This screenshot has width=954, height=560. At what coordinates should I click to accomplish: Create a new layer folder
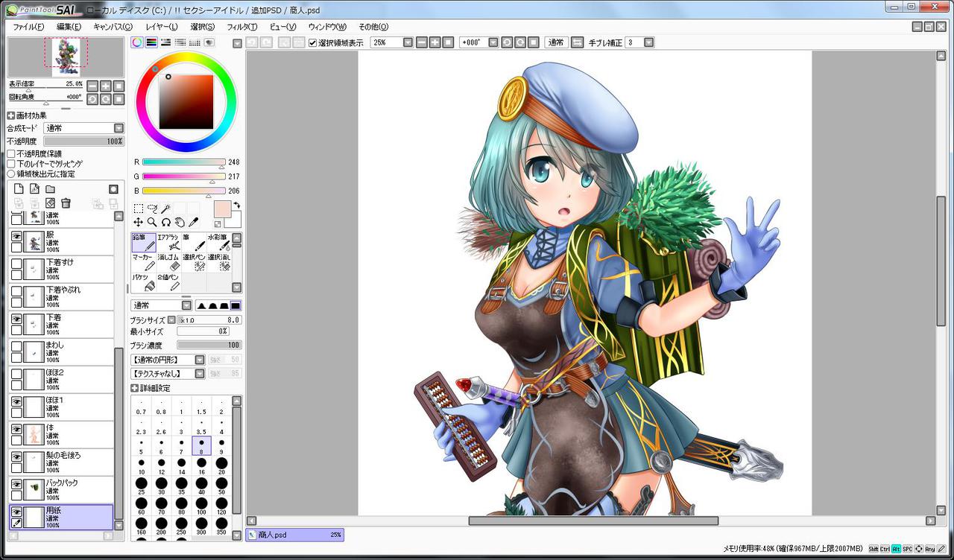coord(50,189)
